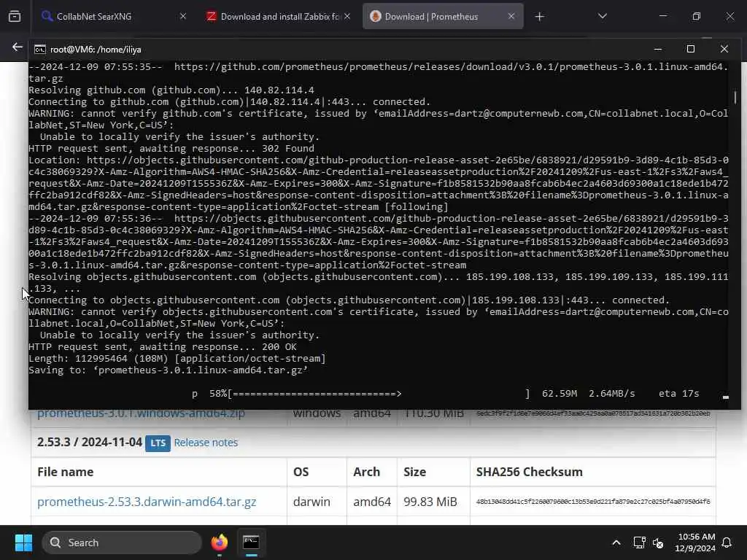747x560 pixels.
Task: Go back in Firefox browser
Action: [x=18, y=47]
